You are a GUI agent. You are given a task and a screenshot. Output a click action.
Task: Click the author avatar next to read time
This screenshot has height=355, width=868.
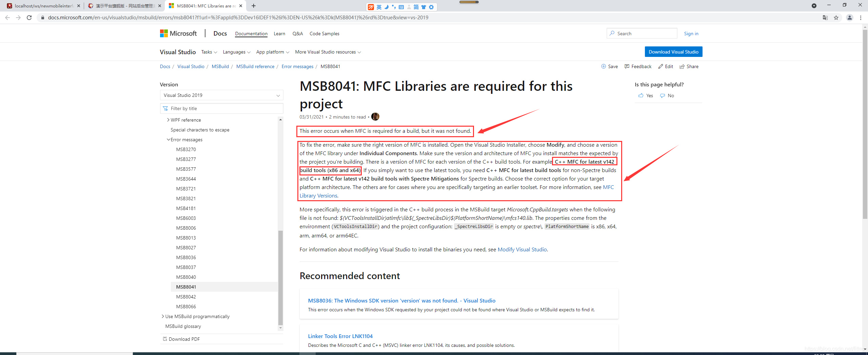pos(375,117)
